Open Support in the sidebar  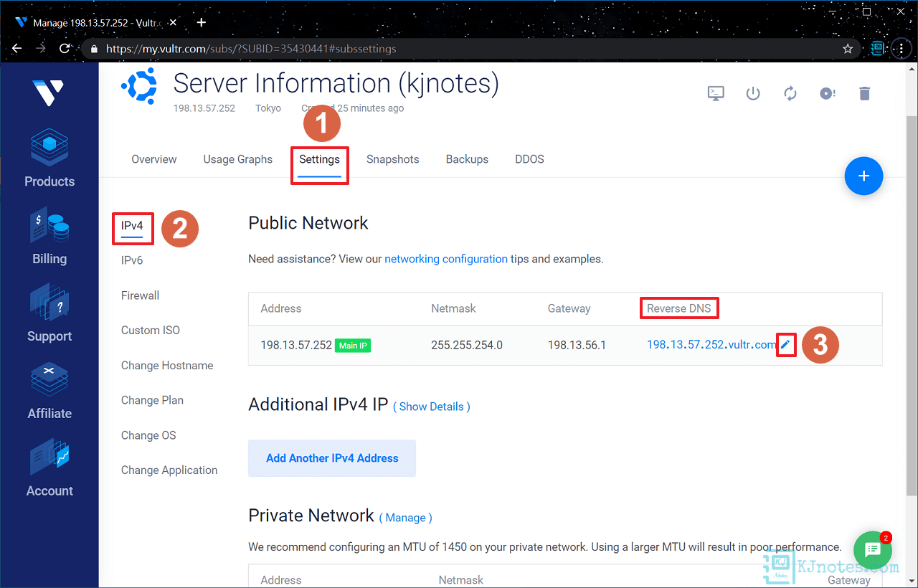[x=49, y=314]
